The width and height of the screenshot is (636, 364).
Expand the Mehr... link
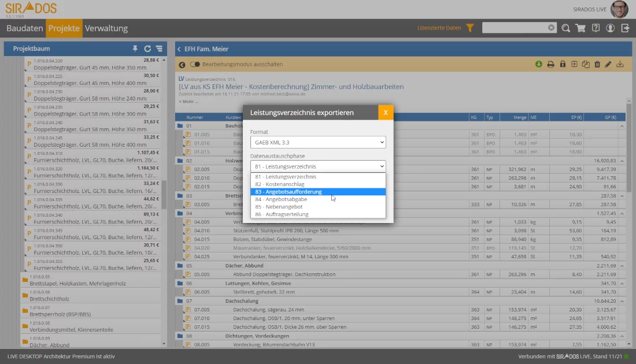[x=189, y=101]
